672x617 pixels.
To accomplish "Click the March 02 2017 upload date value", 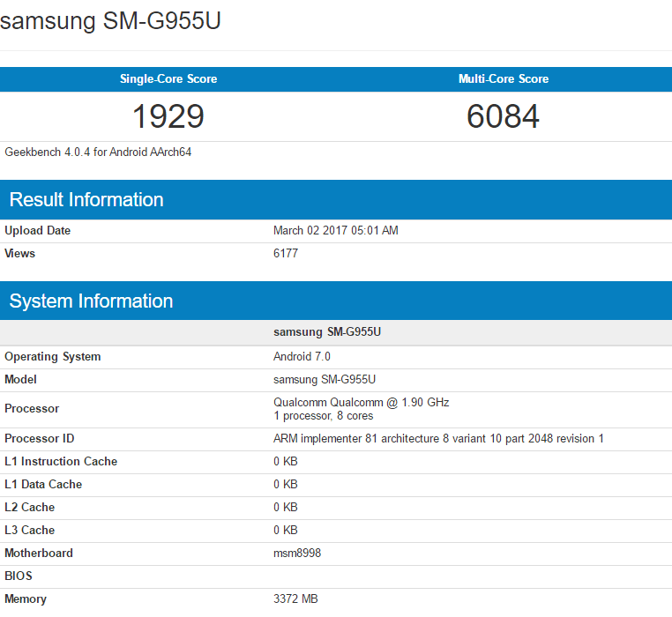I will point(336,231).
